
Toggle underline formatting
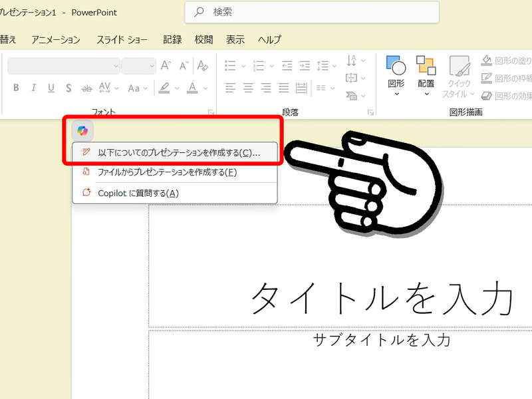coord(51,87)
